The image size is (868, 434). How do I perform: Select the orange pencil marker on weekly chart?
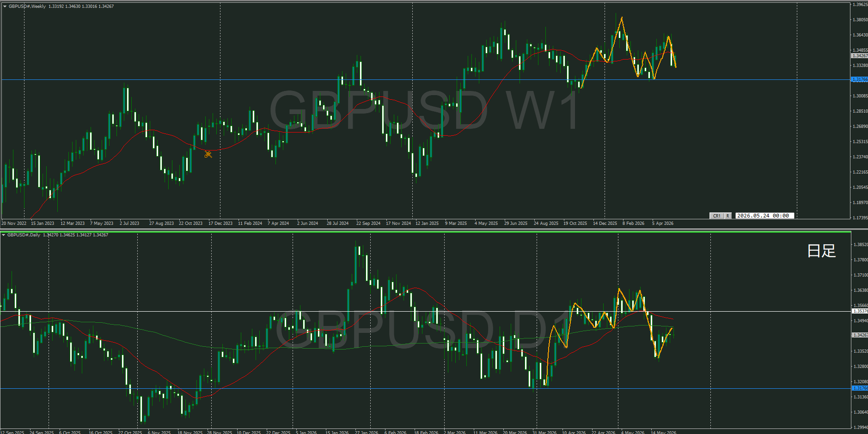pos(208,154)
